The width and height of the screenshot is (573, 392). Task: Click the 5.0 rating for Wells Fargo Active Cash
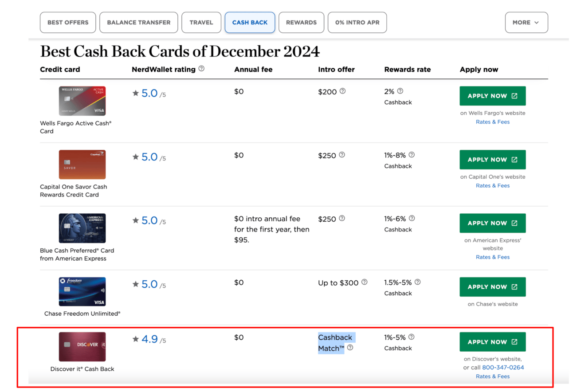(x=149, y=93)
